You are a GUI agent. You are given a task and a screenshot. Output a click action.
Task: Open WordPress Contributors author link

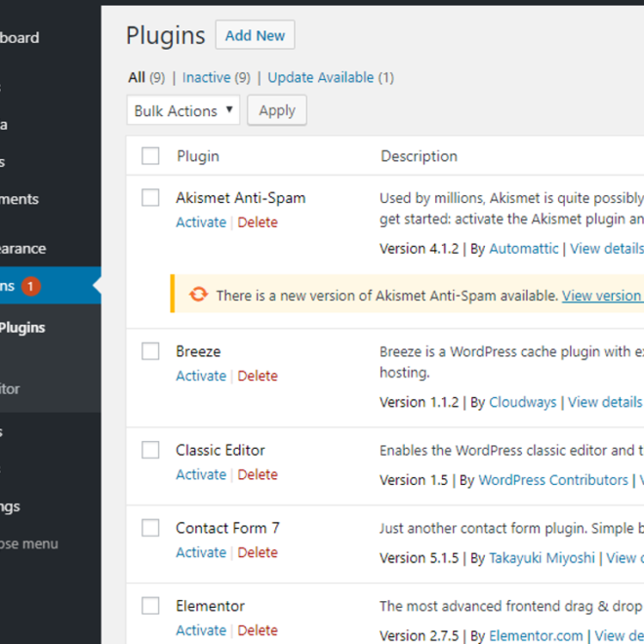coord(553,480)
